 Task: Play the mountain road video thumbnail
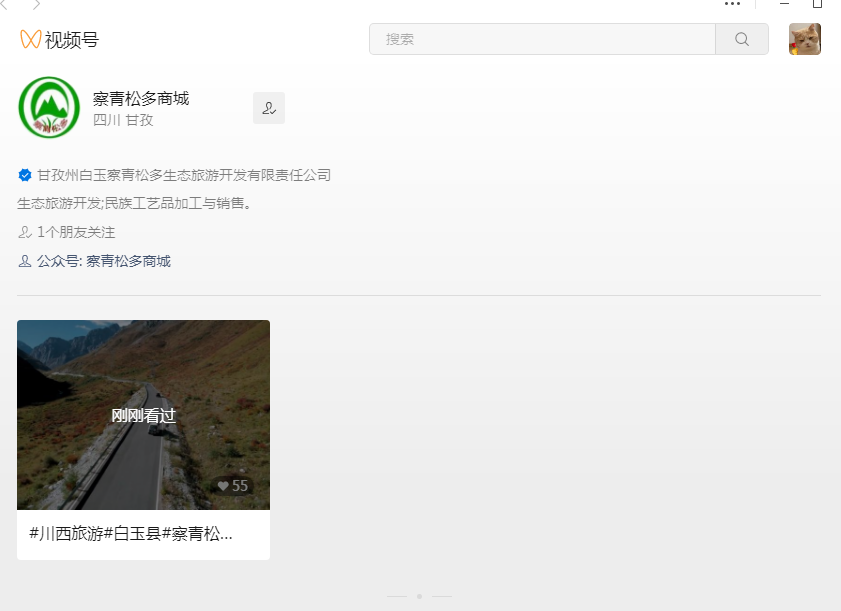coord(143,415)
